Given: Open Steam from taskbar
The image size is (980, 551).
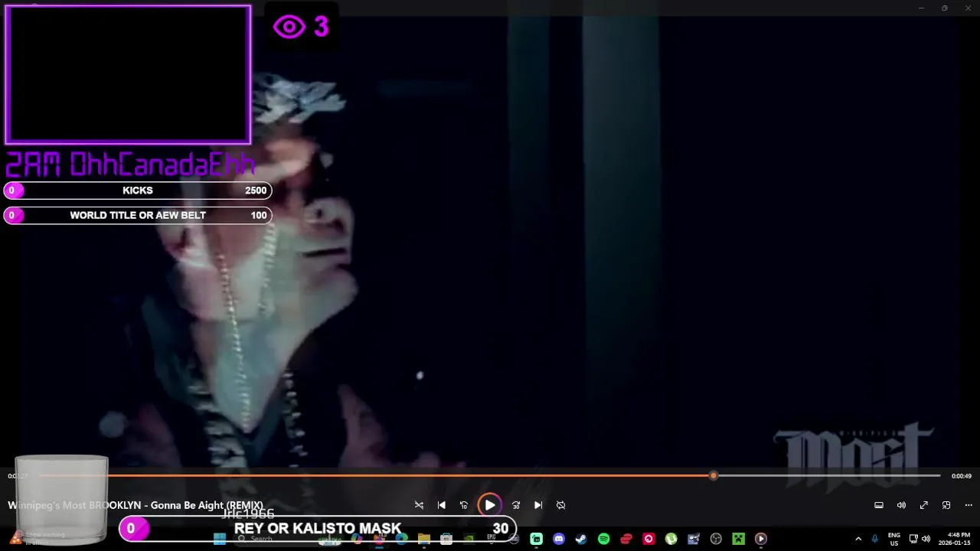Looking at the screenshot, I should pos(581,539).
